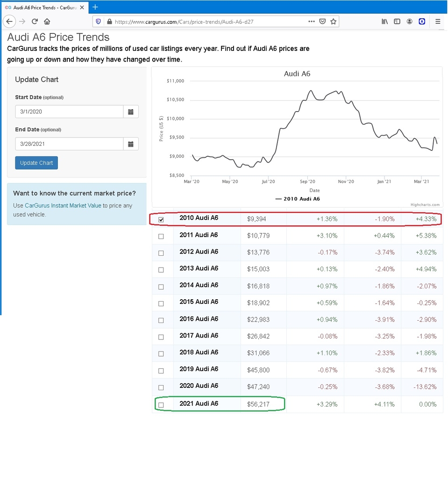The height and width of the screenshot is (478, 448).
Task: Check the 2013 Audi A6 checkbox
Action: point(161,270)
